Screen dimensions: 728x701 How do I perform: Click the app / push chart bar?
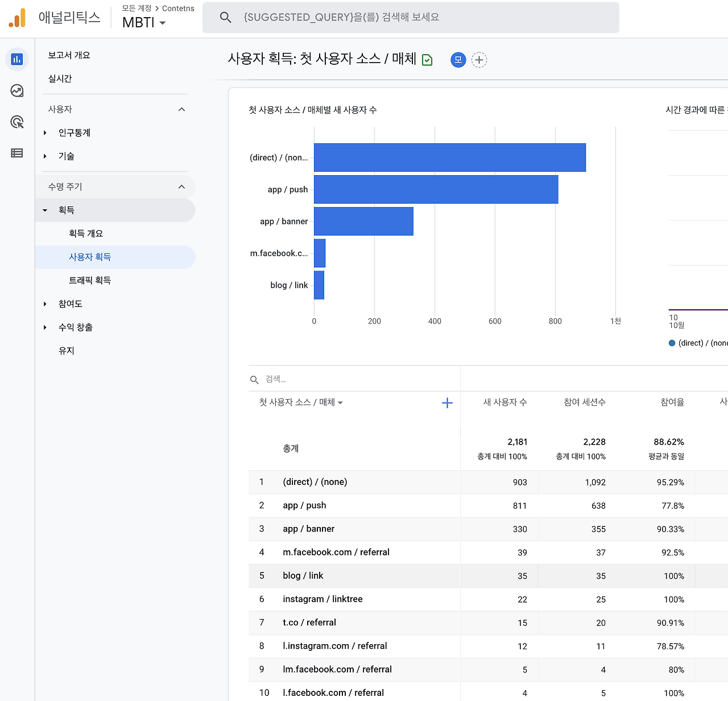[x=436, y=189]
